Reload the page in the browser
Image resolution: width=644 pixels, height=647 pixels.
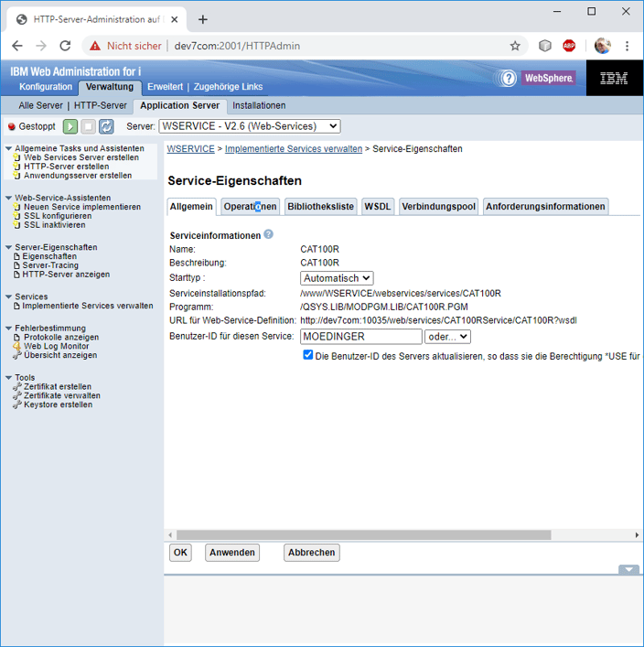coord(65,46)
